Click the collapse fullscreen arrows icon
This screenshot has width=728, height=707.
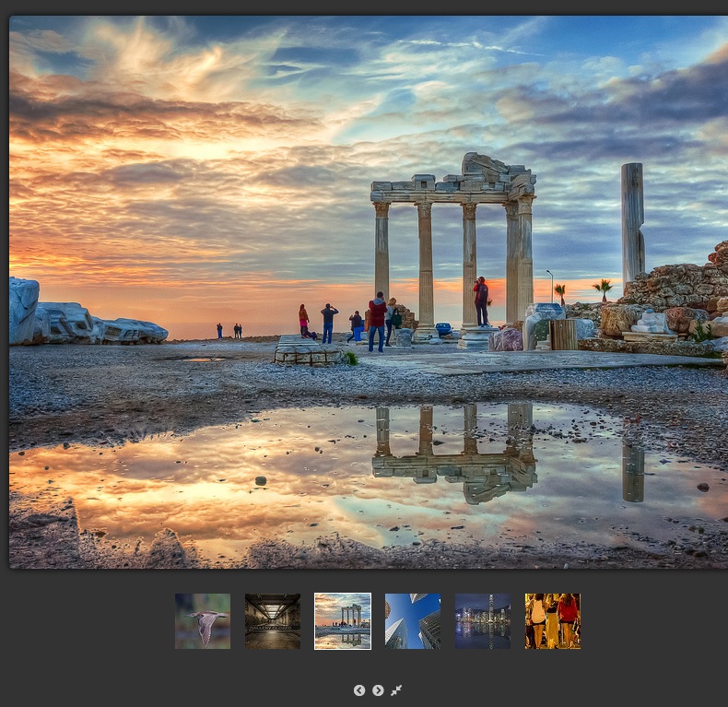(x=396, y=690)
